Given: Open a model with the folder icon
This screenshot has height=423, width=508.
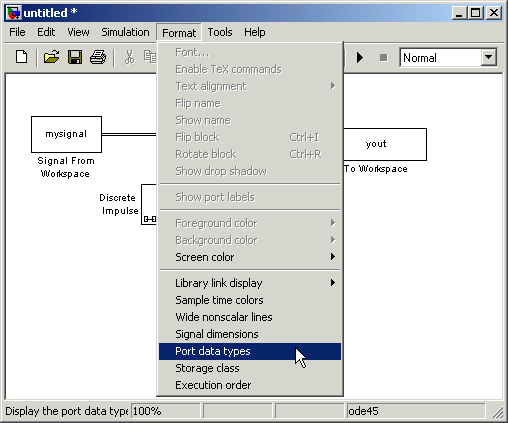Looking at the screenshot, I should (x=51, y=57).
